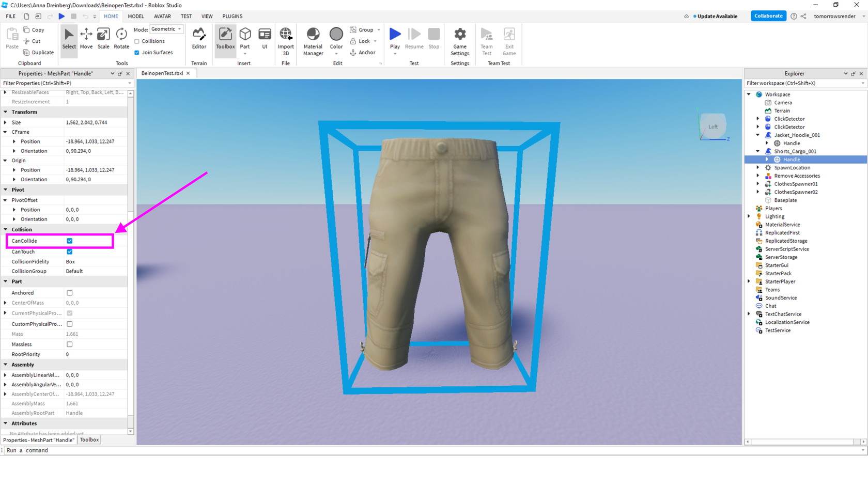868x488 pixels.
Task: Uncheck the CanCollide checkbox
Action: [x=70, y=241]
